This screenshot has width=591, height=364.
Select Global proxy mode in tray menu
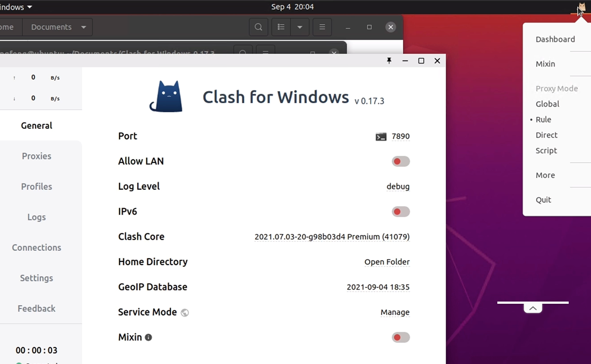tap(547, 104)
